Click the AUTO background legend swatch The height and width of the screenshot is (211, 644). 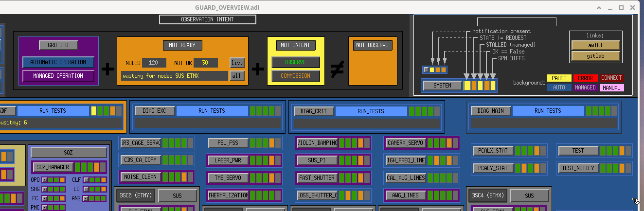point(559,88)
